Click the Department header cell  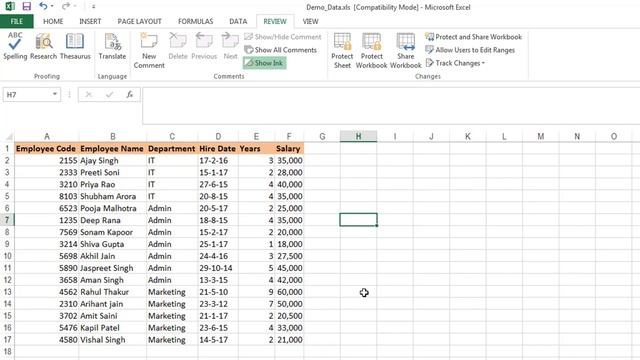[x=172, y=149]
